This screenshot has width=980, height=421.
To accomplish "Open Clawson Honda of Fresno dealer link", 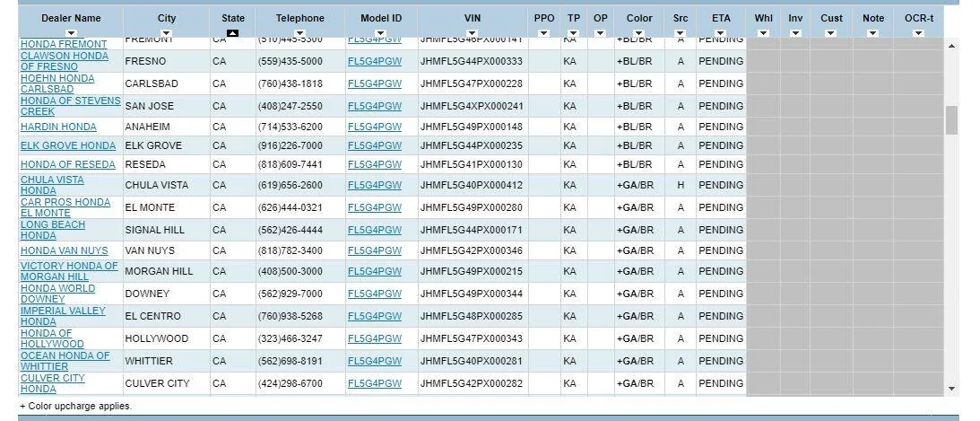I will 65,61.
